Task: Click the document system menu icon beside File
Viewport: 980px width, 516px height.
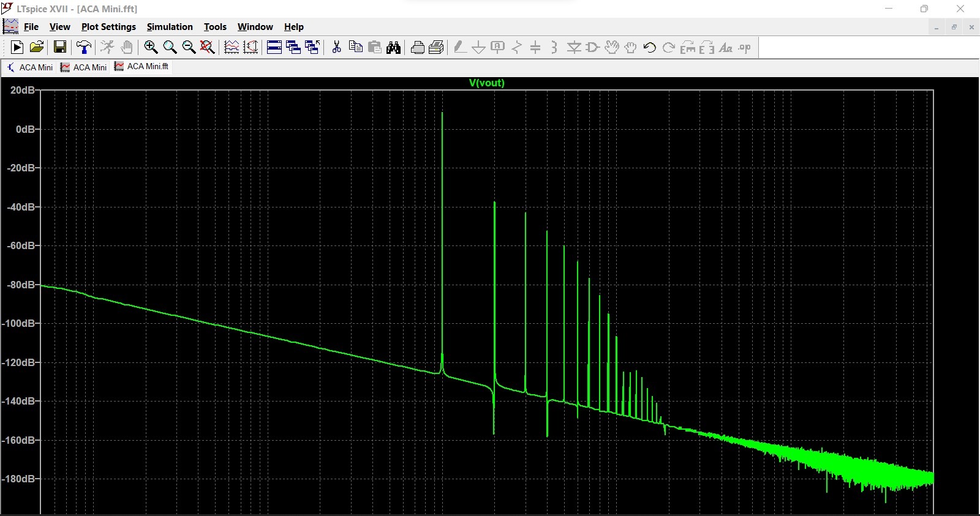Action: click(10, 26)
